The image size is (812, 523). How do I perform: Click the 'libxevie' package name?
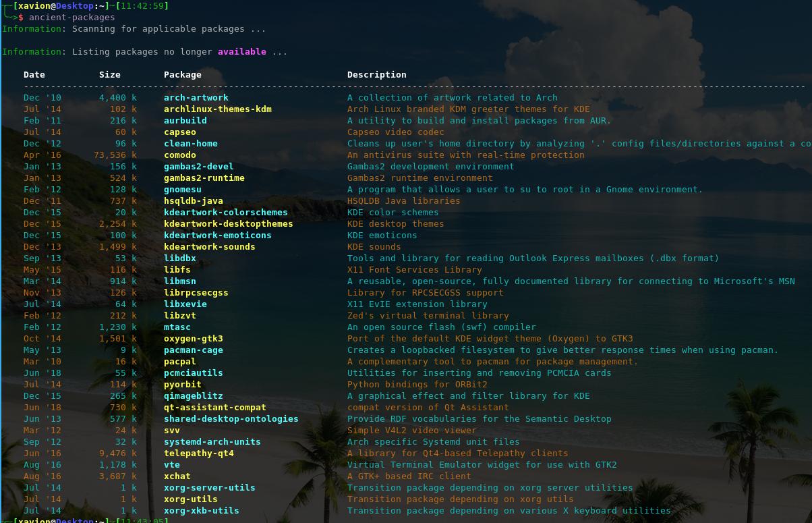(x=185, y=304)
